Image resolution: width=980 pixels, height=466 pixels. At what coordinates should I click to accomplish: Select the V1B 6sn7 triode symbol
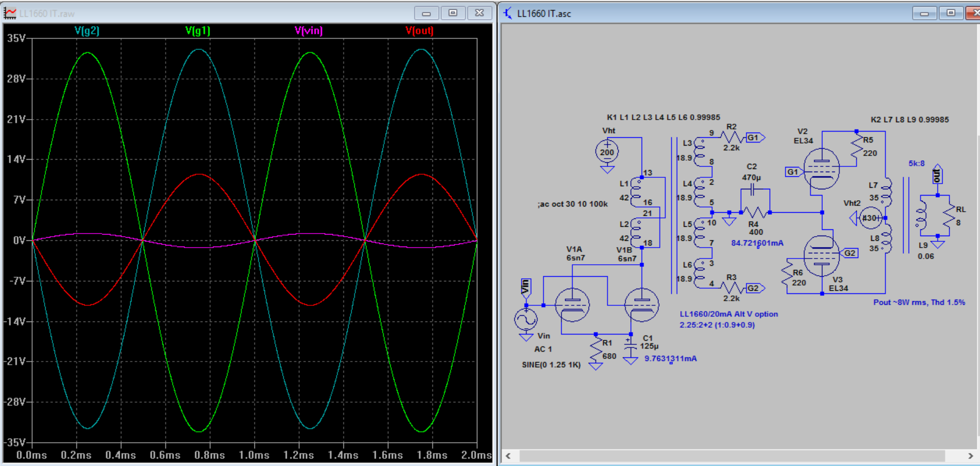[x=642, y=305]
